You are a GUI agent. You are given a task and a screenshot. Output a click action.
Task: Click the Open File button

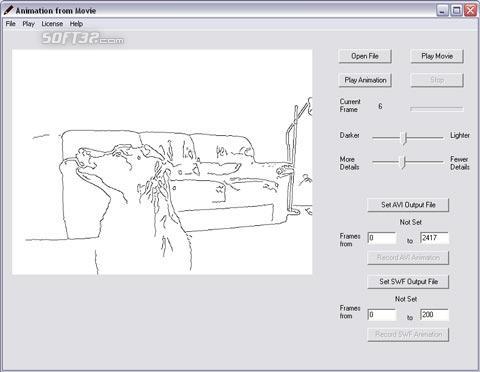[x=365, y=56]
